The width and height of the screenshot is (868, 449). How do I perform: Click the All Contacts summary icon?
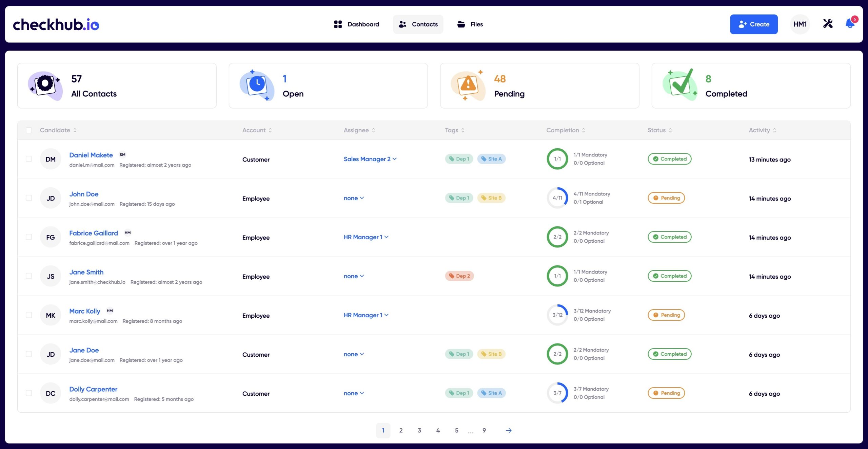[45, 85]
